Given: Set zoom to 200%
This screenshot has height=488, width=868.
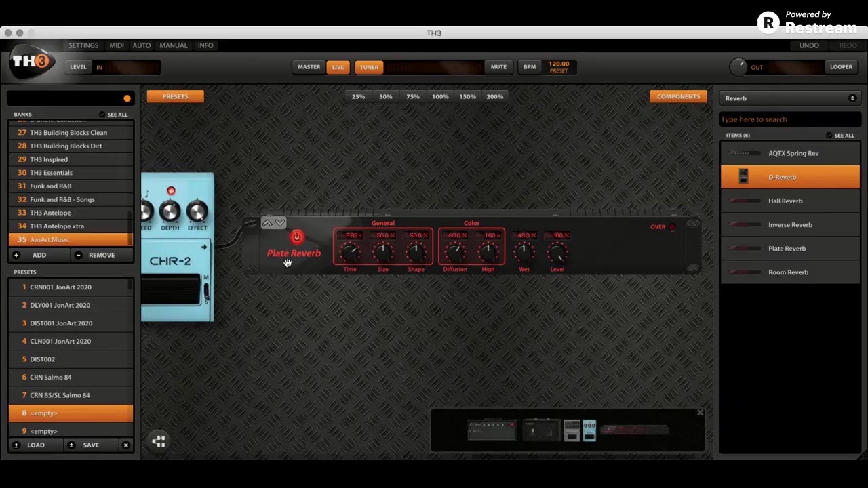Looking at the screenshot, I should (x=495, y=96).
